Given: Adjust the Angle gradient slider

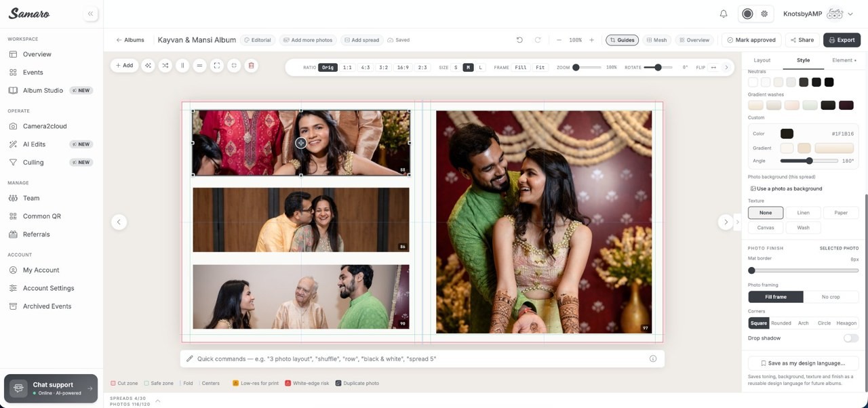Looking at the screenshot, I should [x=809, y=161].
